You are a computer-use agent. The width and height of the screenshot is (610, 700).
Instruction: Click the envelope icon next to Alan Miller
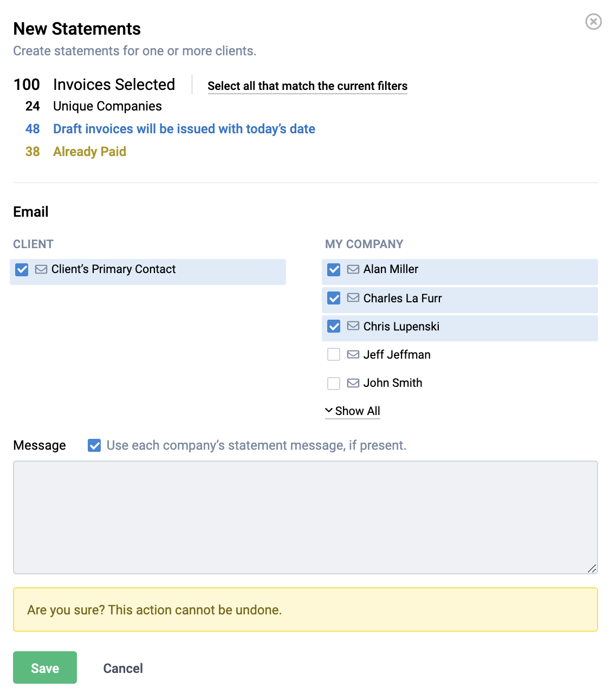point(353,269)
